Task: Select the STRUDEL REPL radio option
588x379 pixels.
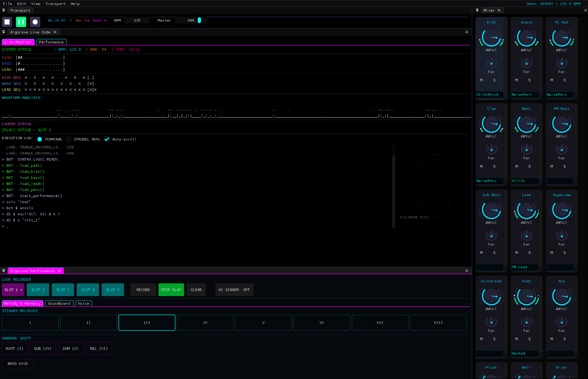Action: [69, 139]
